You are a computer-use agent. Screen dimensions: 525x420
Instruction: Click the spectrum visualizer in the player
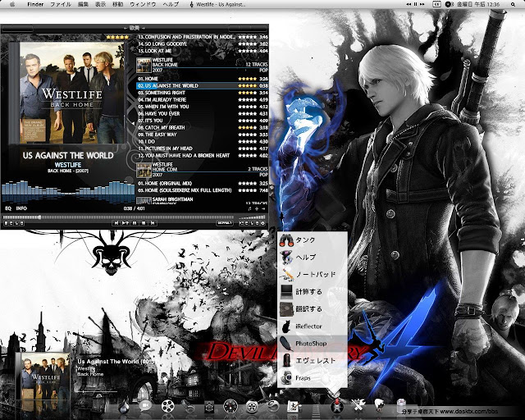pos(68,192)
